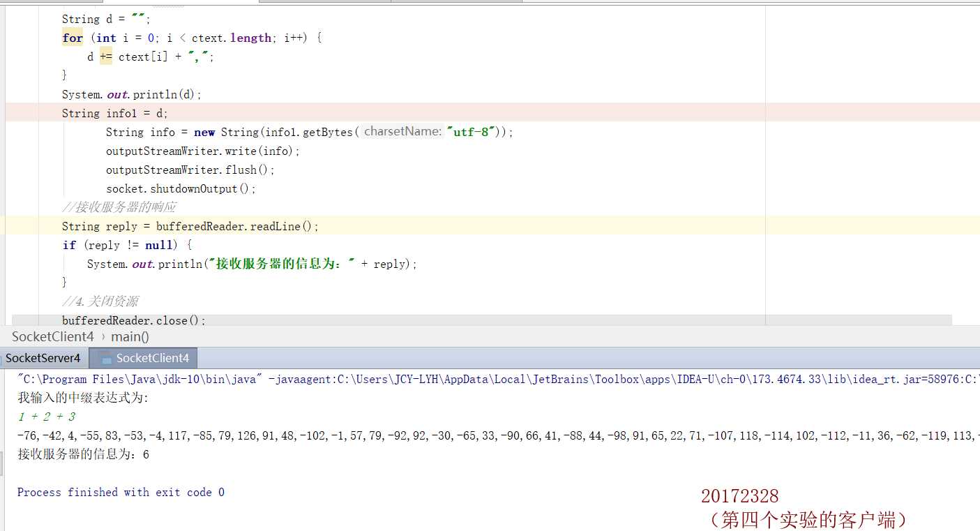Click console output '接收服务器的信息为: 6'
980x531 pixels.
tap(83, 454)
